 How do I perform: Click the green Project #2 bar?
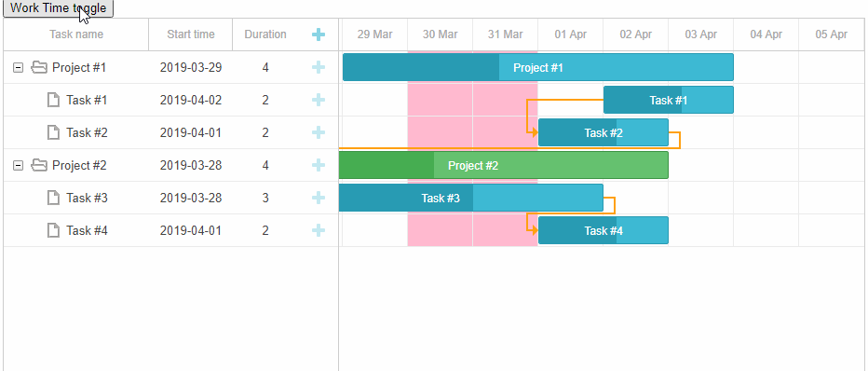click(503, 166)
